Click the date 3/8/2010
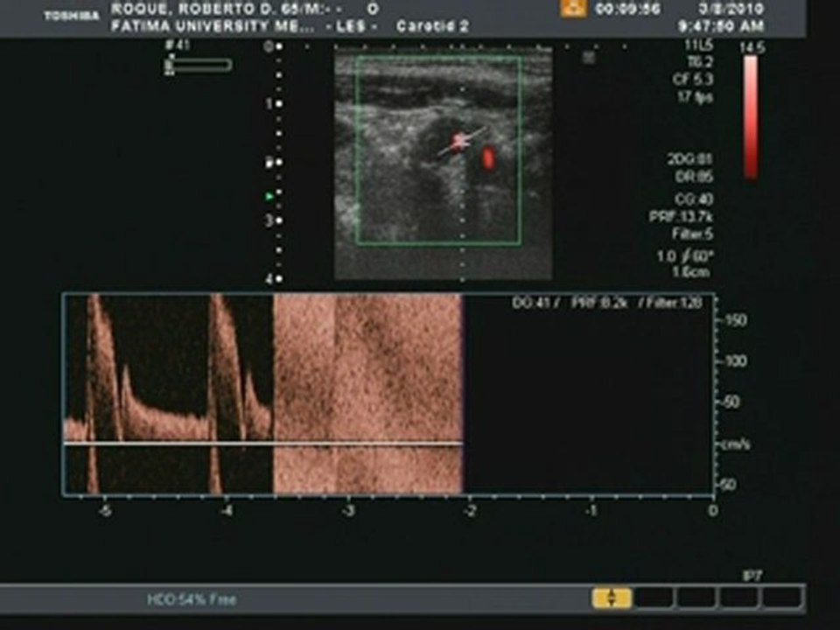This screenshot has height=630, width=840. point(730,9)
